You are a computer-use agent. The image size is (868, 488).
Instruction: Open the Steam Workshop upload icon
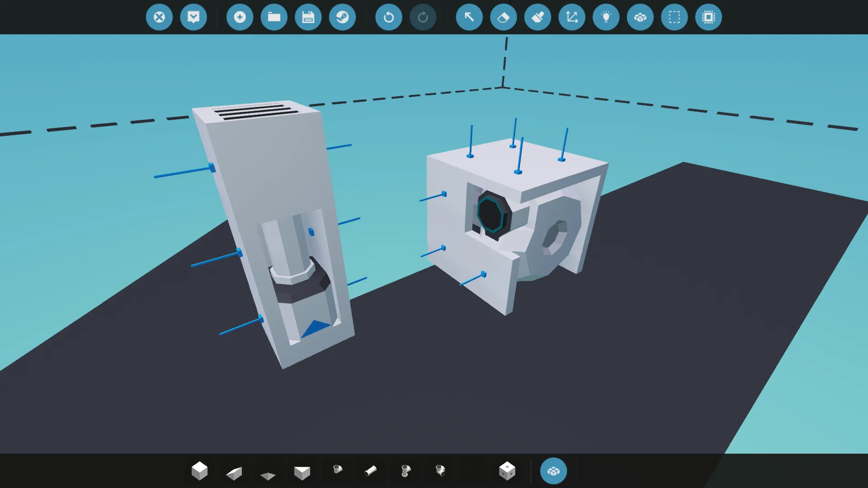pos(342,17)
